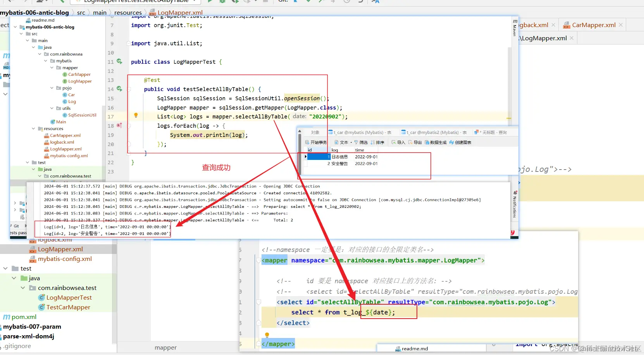Fold the <mapper> tag in the XML editor
Viewport: 644px width, 355px height.
[x=258, y=261]
